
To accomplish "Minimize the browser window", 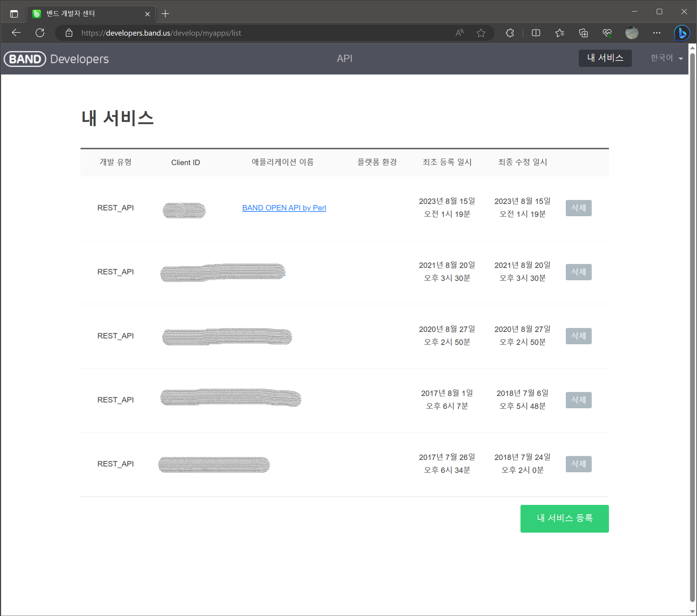I will pyautogui.click(x=635, y=12).
